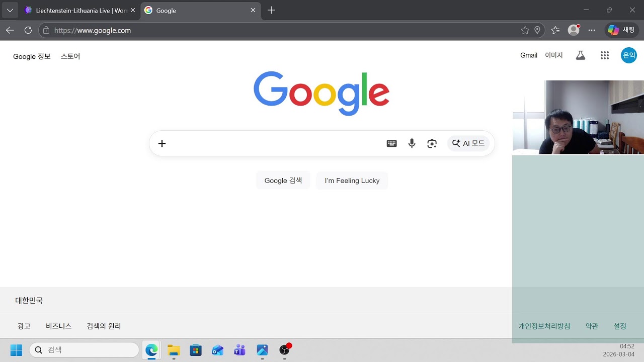Switch to AI 모드

coord(468,143)
